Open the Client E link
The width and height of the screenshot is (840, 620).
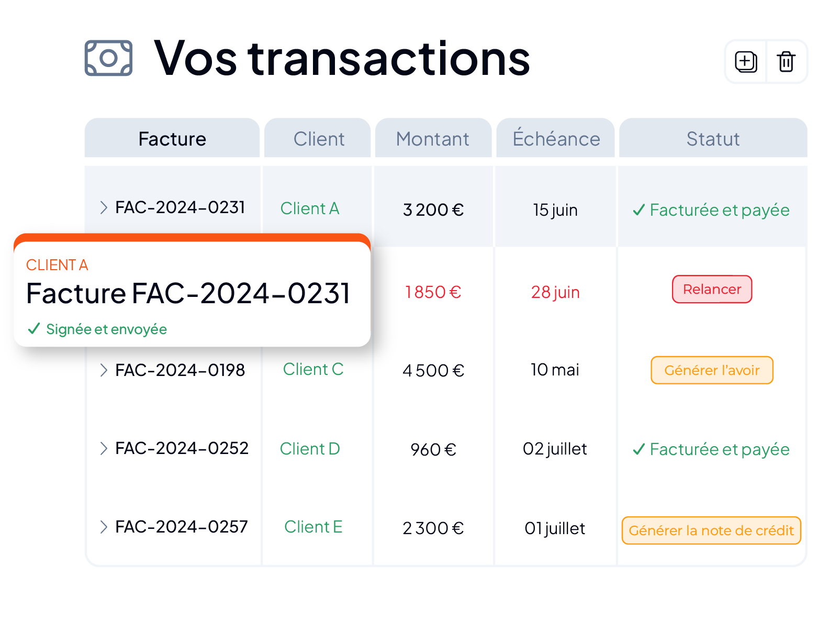pos(313,527)
